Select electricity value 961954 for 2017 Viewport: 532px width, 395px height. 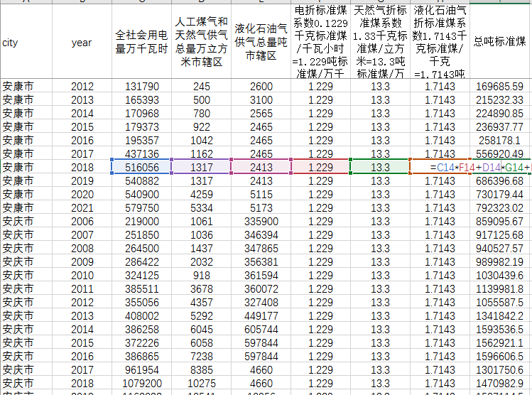[142, 370]
